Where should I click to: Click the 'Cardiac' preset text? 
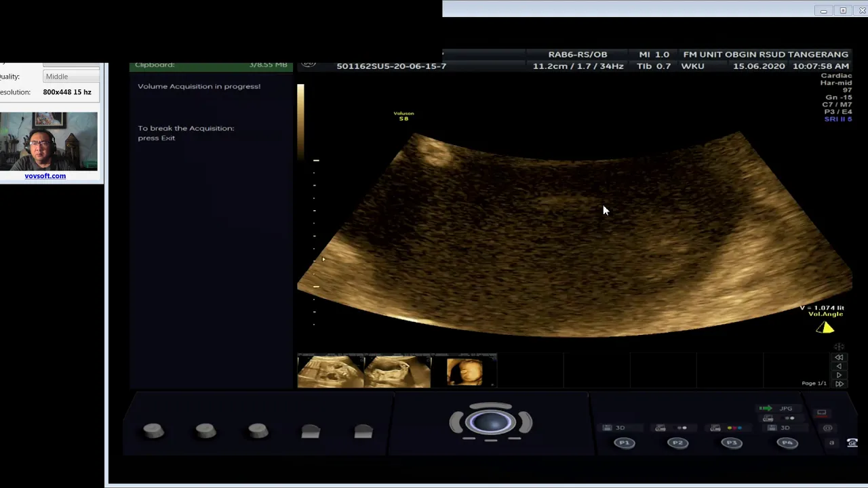point(836,76)
